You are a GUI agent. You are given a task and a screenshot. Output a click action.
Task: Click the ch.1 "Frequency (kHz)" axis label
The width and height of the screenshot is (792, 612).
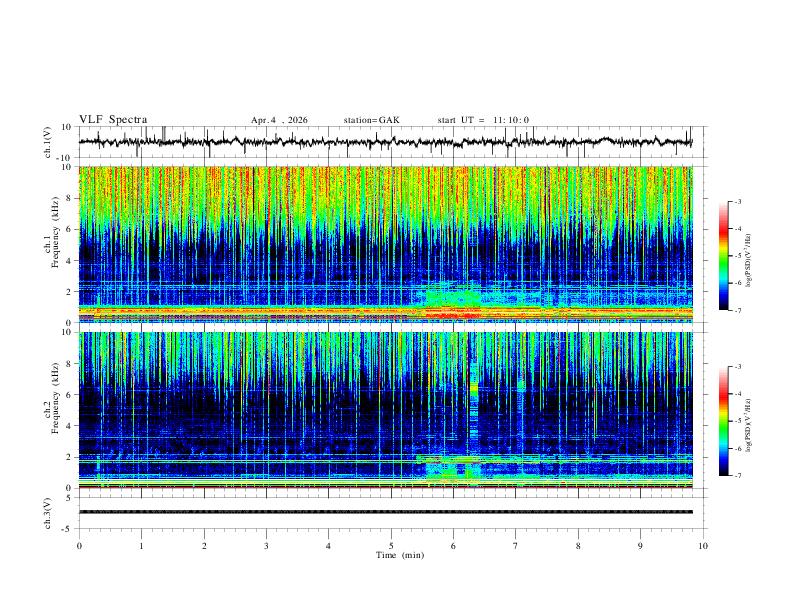[x=55, y=232]
